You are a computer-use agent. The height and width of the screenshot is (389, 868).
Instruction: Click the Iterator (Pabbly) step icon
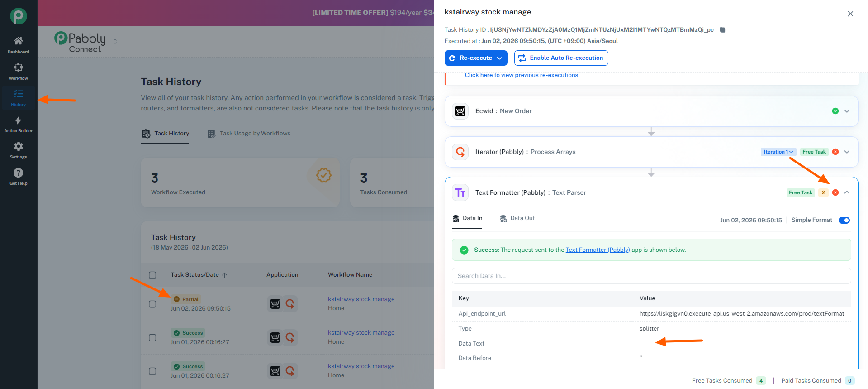click(x=460, y=152)
